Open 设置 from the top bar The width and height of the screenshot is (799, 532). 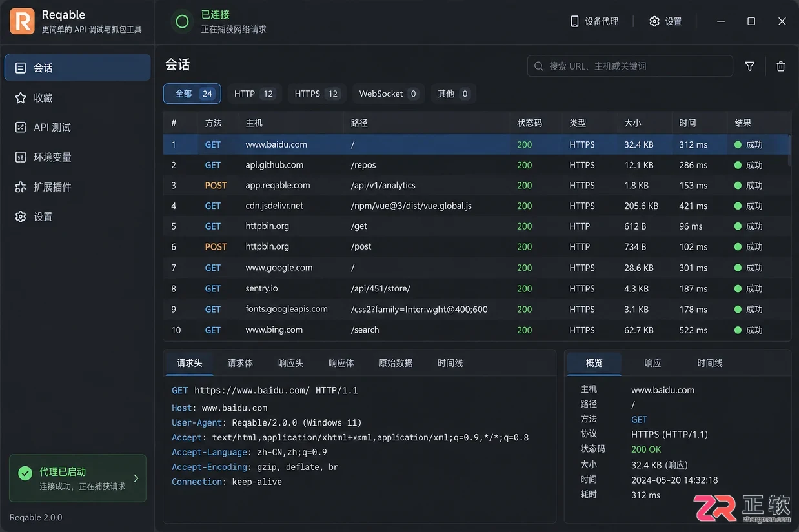tap(665, 21)
